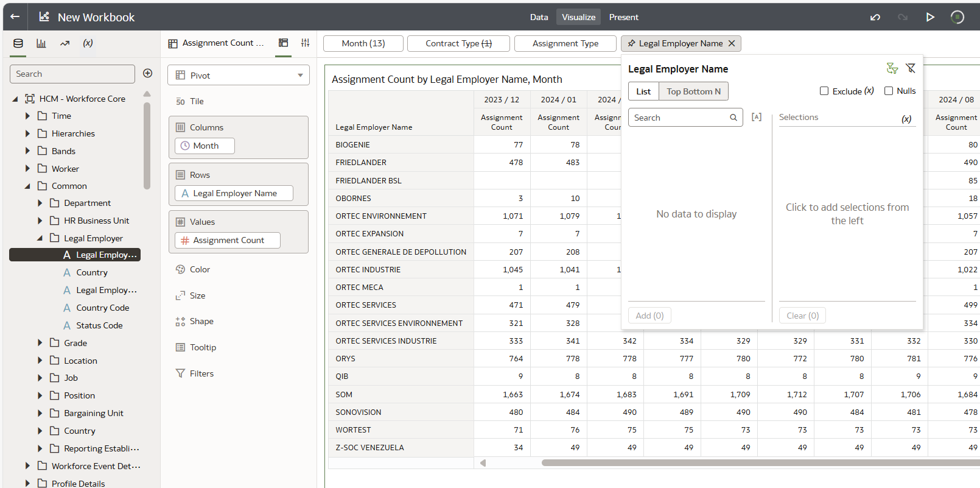Open the round user menu icon
This screenshot has width=980, height=488.
(957, 17)
